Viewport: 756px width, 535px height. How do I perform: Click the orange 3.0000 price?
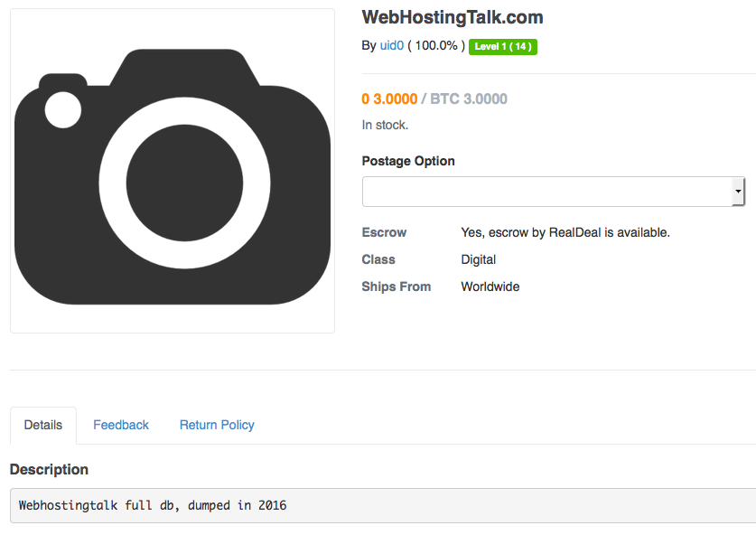tap(389, 99)
